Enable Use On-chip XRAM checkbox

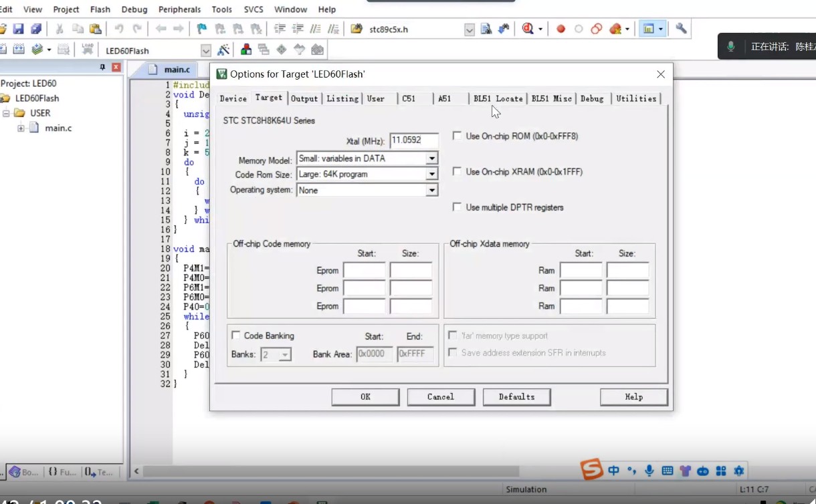point(457,171)
